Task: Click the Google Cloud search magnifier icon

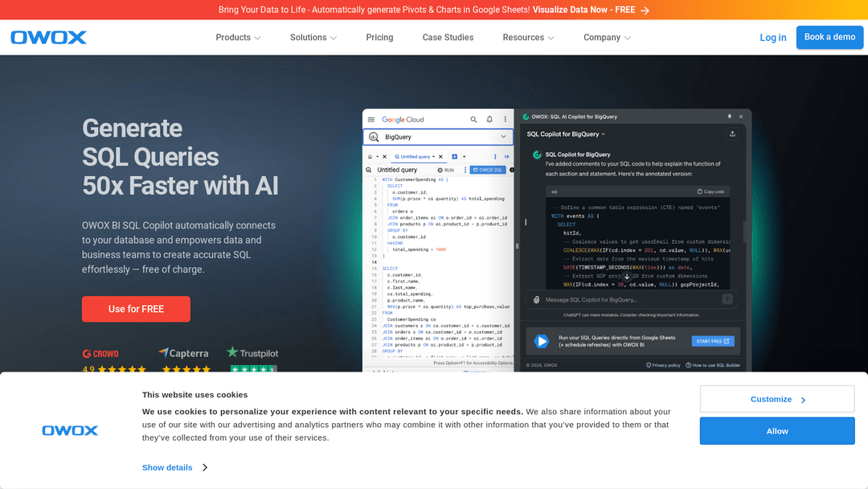Action: tap(473, 120)
